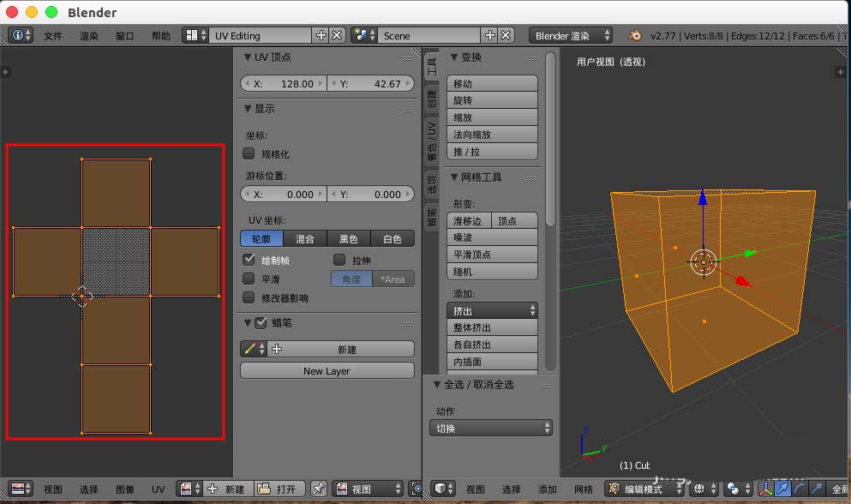Open the 渲染 menu in the top bar
This screenshot has width=851, height=504.
[x=88, y=35]
